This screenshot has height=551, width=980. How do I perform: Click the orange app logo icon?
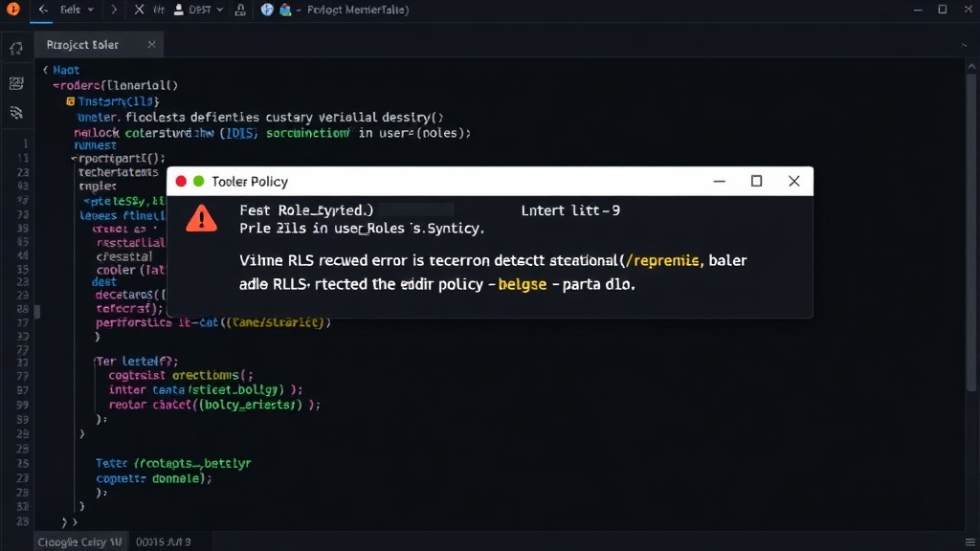pos(12,10)
